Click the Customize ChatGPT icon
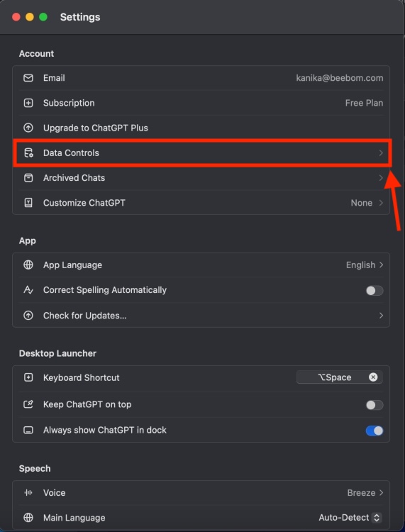The height and width of the screenshot is (532, 405). point(28,203)
